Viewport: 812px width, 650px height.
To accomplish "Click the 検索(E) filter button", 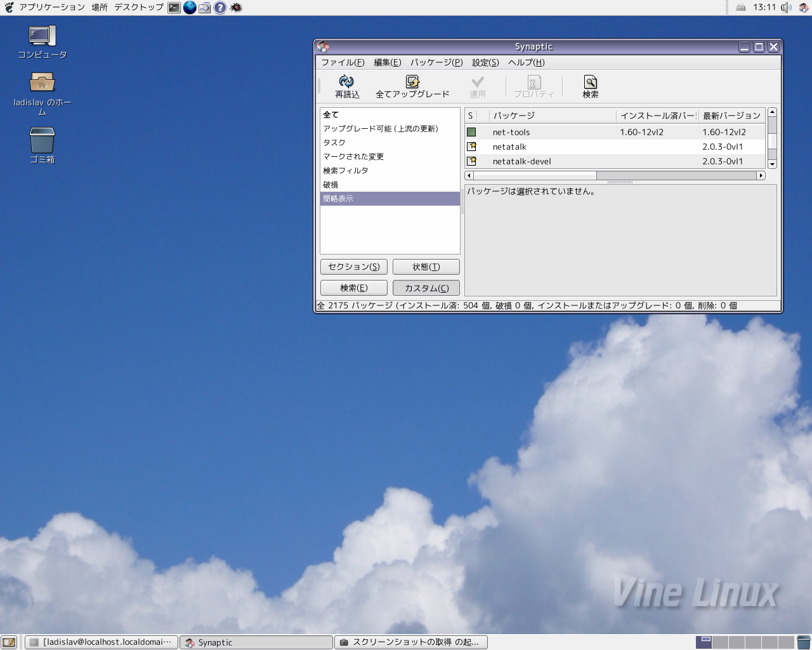I will click(354, 288).
